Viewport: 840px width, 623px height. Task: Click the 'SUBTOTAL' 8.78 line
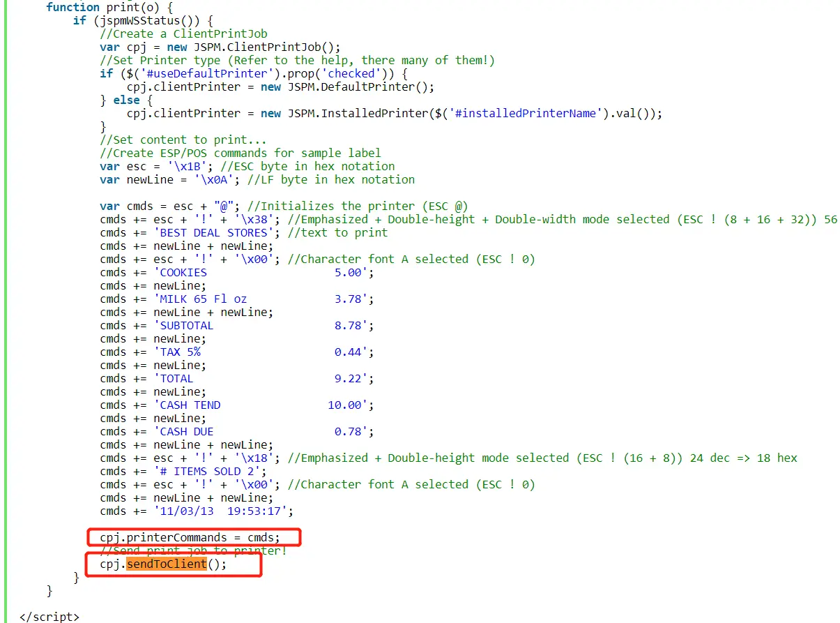[x=237, y=325]
